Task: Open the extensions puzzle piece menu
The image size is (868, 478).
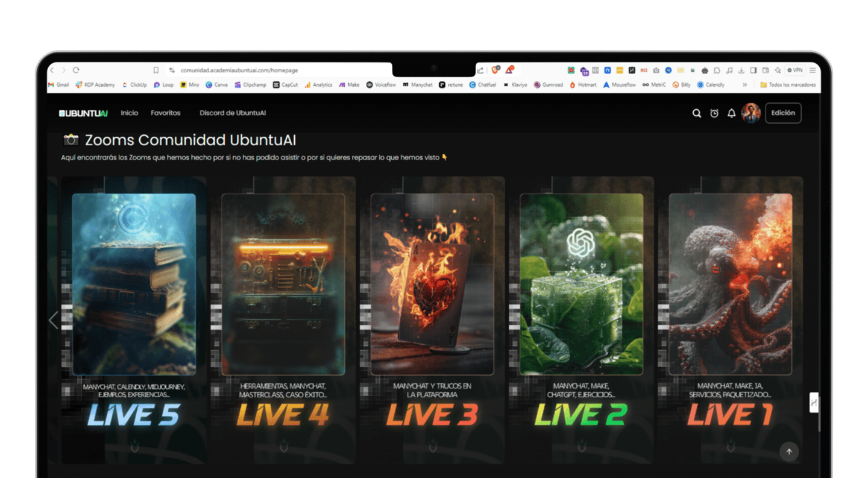Action: [x=717, y=71]
